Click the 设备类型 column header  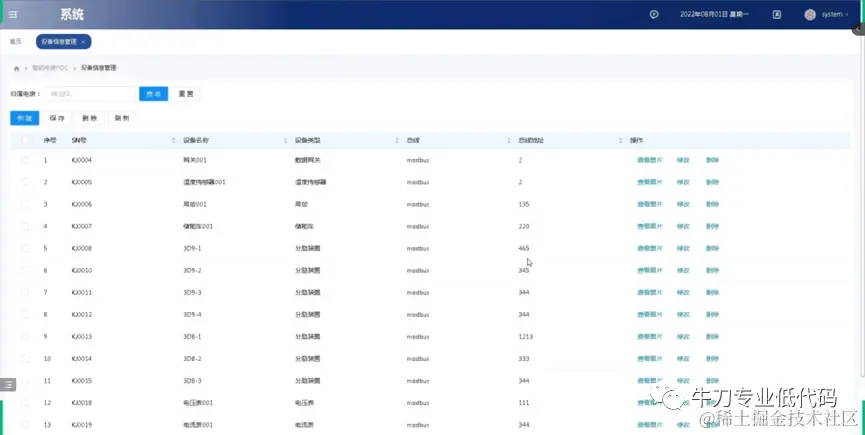(307, 141)
